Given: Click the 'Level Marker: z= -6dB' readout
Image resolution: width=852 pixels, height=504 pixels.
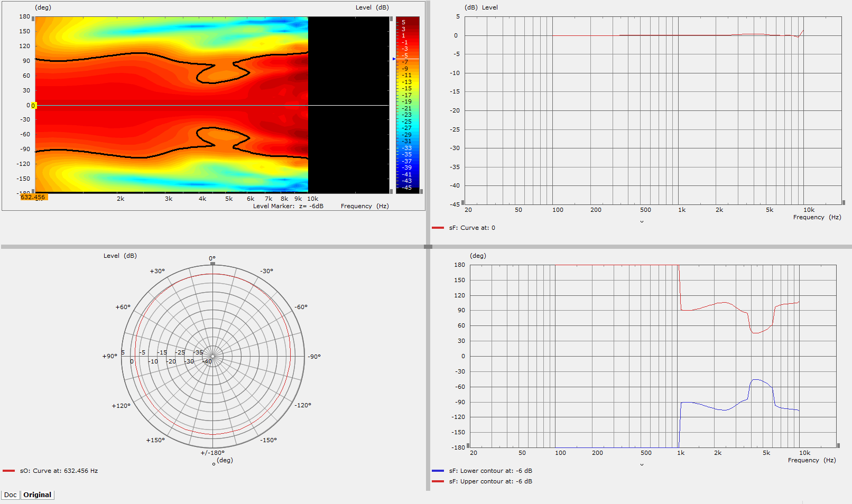Looking at the screenshot, I should pyautogui.click(x=288, y=206).
